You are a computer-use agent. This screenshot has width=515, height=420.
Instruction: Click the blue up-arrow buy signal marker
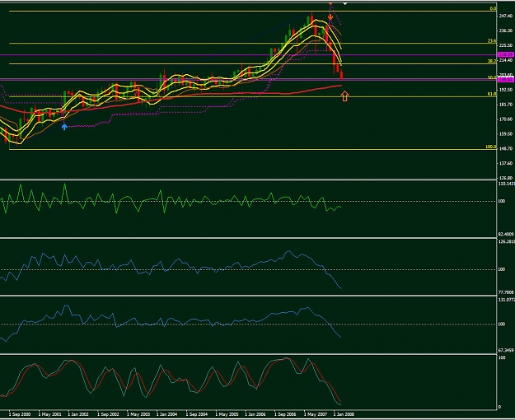(64, 127)
